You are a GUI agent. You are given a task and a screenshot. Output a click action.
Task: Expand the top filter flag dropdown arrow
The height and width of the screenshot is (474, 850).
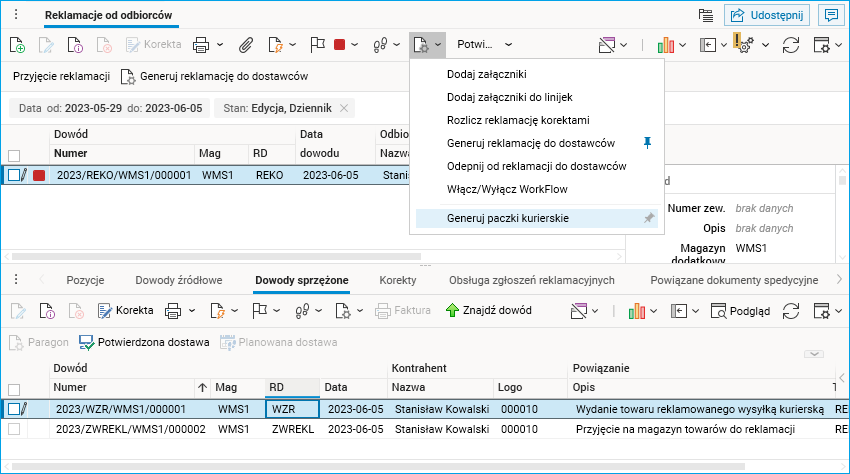pyautogui.click(x=623, y=45)
